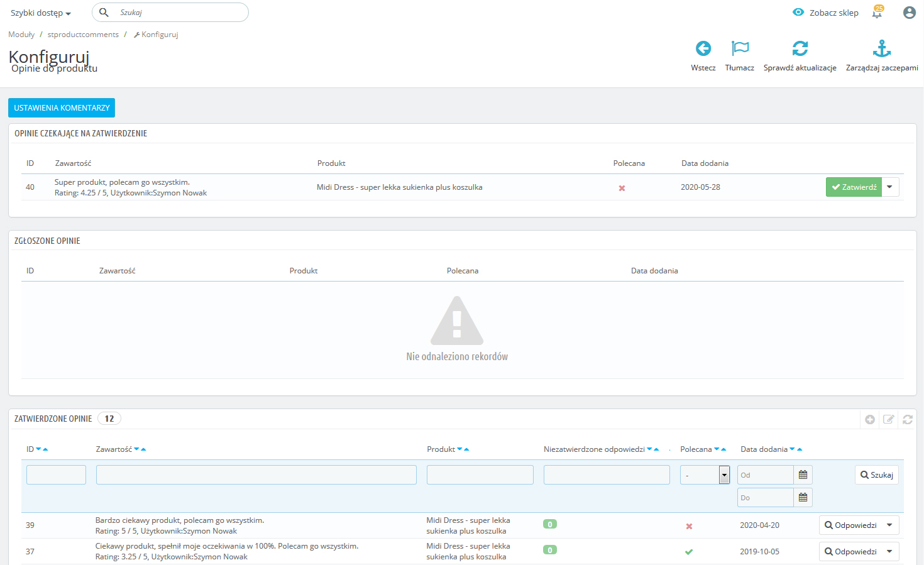The height and width of the screenshot is (565, 924).
Task: Expand the dropdown next to Zatwierdź
Action: click(x=890, y=187)
